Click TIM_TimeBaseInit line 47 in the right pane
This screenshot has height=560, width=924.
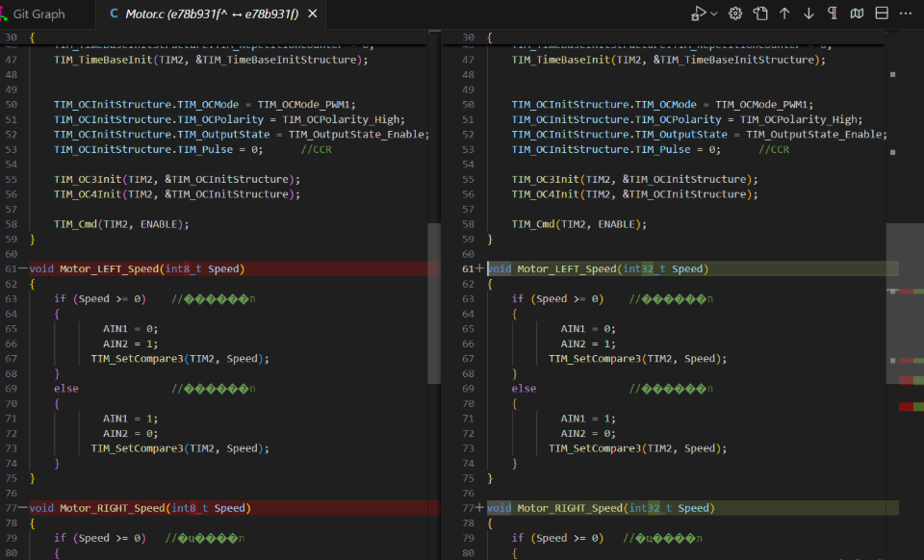click(x=669, y=60)
